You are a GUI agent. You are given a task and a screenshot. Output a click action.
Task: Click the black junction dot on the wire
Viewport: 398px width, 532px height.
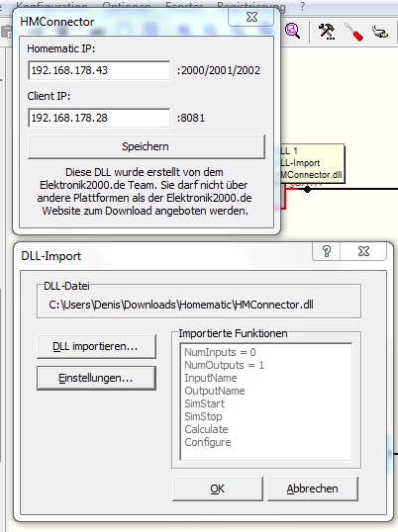pos(307,189)
